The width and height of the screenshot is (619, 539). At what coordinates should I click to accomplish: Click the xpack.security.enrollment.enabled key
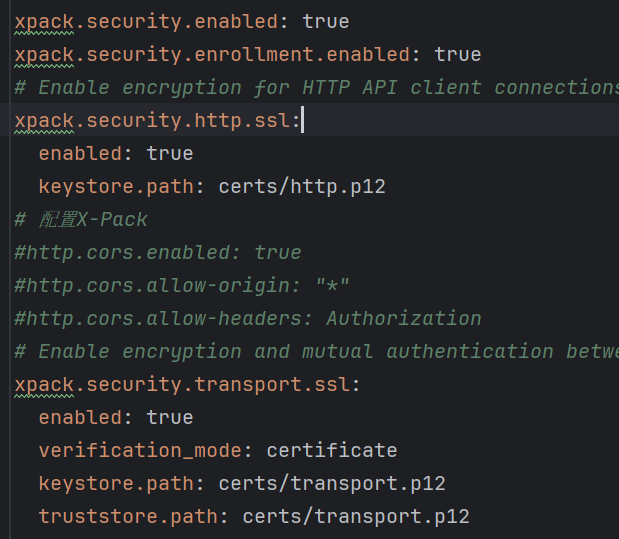click(x=212, y=55)
